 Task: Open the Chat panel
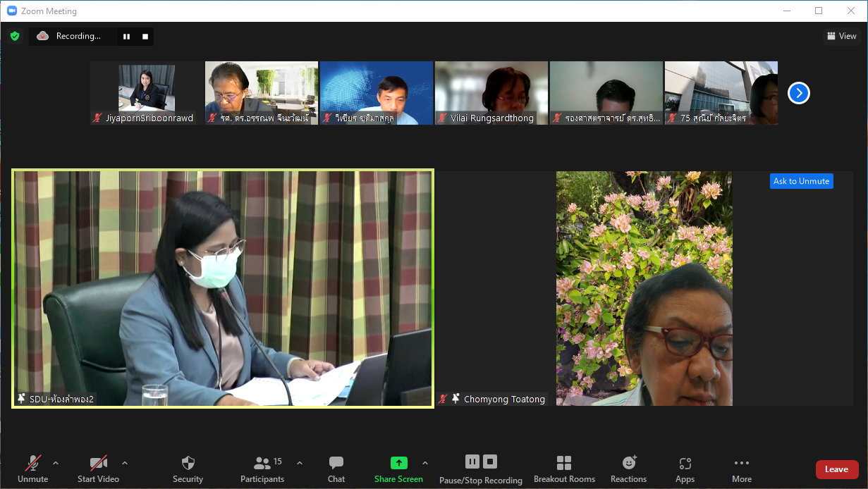(x=336, y=469)
